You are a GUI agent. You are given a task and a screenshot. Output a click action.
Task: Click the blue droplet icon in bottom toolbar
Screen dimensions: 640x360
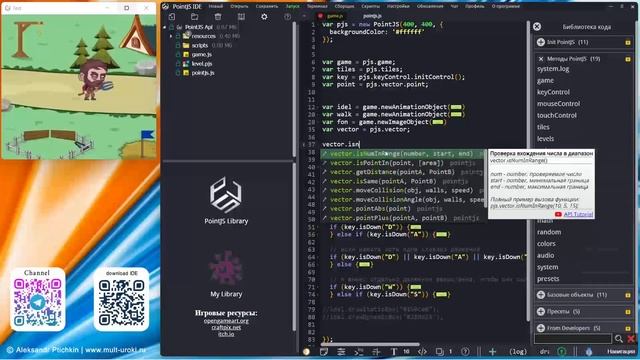(589, 351)
